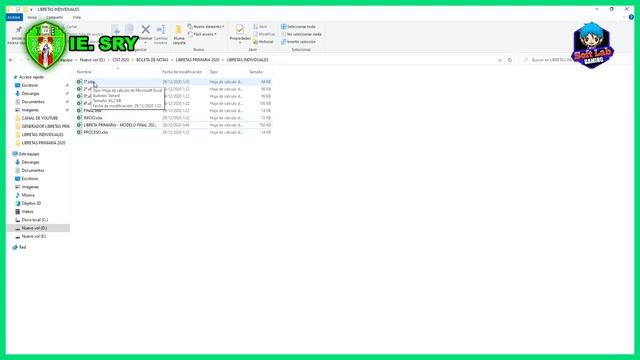Click the Cambiar nombre rename icon

coord(161,29)
